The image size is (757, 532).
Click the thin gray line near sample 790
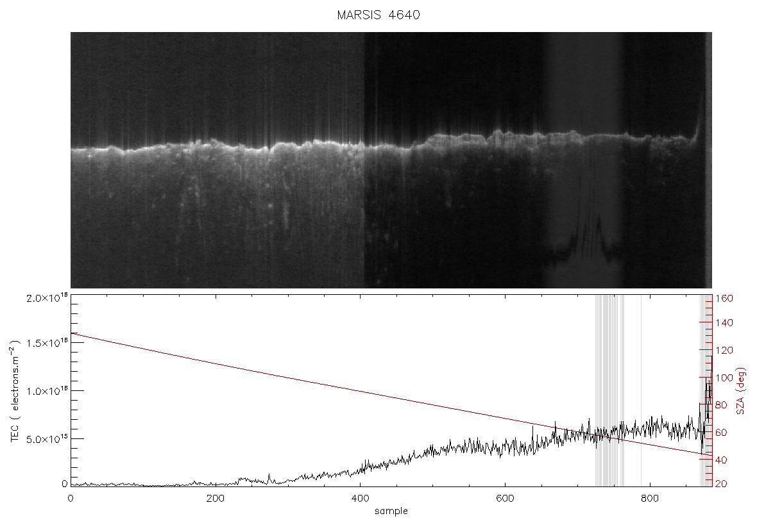[x=641, y=391]
